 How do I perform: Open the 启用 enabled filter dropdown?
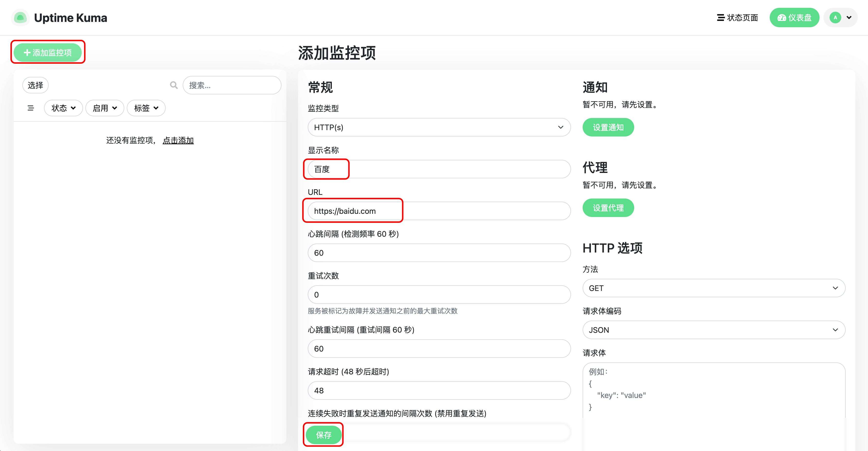pyautogui.click(x=104, y=108)
